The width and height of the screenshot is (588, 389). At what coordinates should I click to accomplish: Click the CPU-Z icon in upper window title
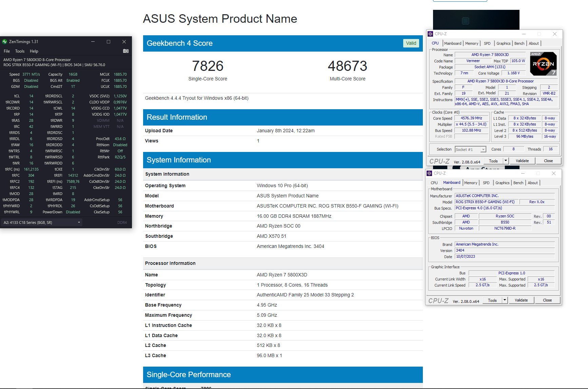[430, 34]
